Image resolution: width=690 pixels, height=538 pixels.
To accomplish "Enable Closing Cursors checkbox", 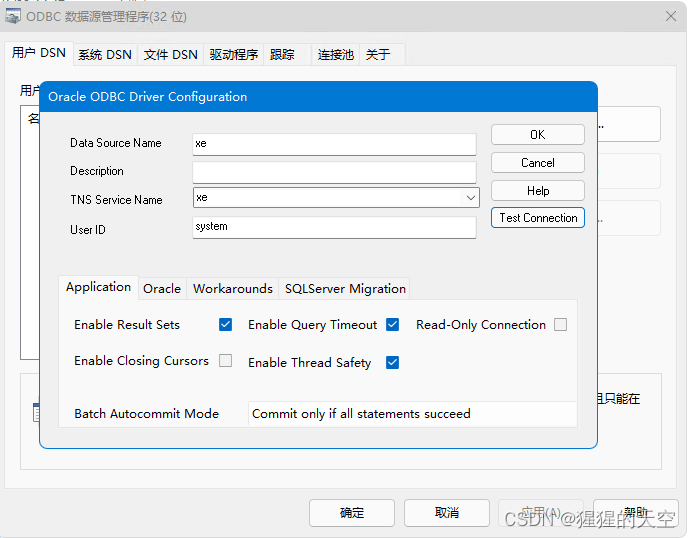I will (225, 361).
